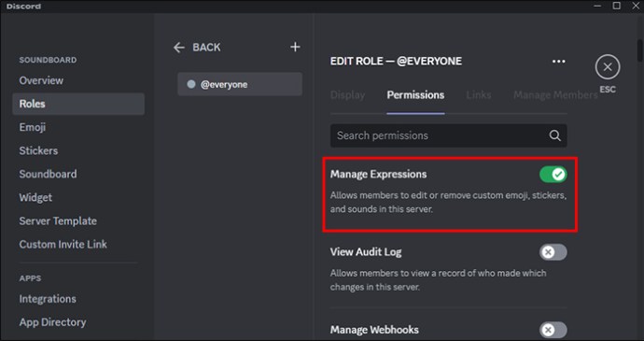
Task: Open Emoji settings in sidebar
Action: pos(33,127)
